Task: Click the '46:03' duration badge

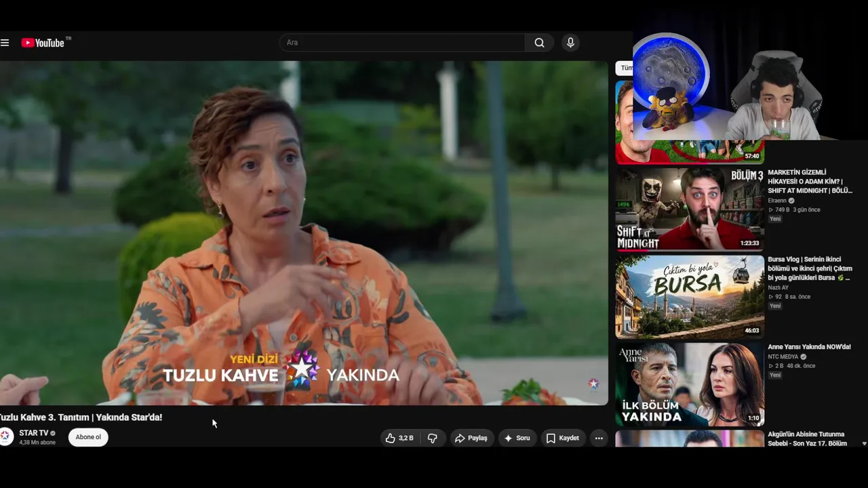Action: coord(752,331)
